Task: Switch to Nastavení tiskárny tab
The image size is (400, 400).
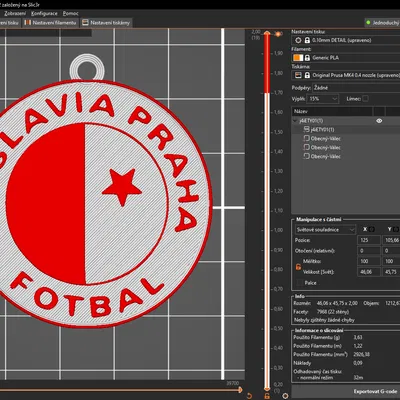Action: pos(106,23)
